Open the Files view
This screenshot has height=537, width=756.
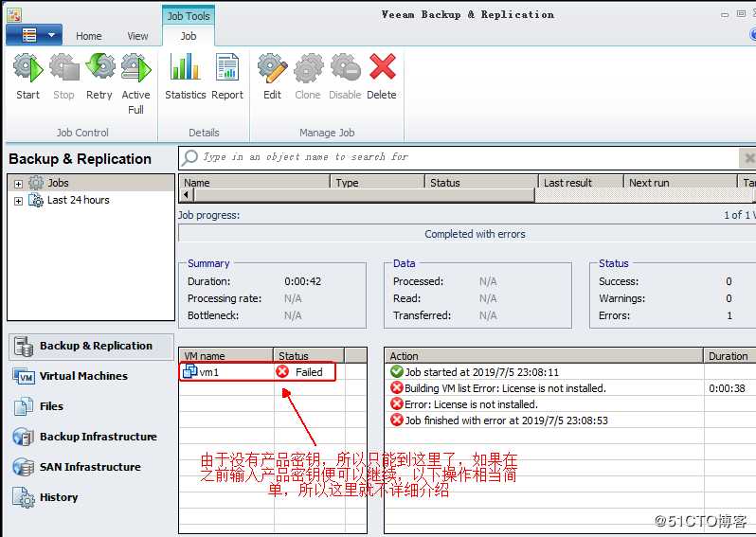[39, 407]
